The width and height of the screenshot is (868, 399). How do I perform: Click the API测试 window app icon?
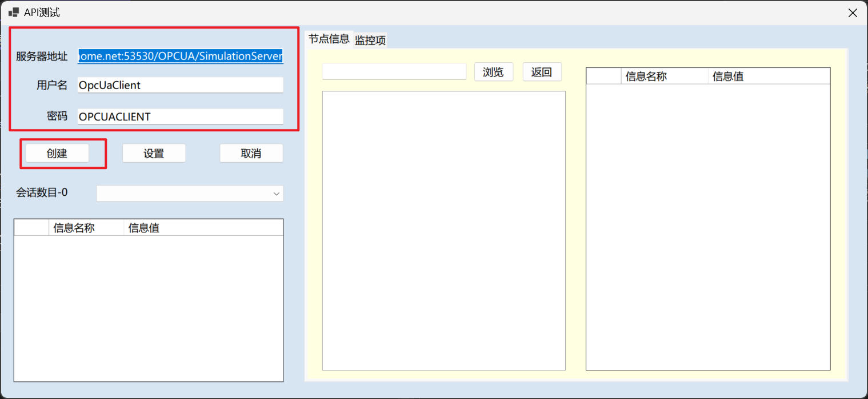tap(14, 12)
